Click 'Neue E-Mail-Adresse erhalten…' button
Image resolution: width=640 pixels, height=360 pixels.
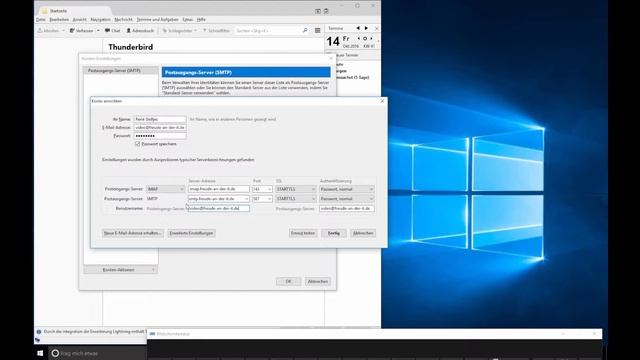point(133,233)
